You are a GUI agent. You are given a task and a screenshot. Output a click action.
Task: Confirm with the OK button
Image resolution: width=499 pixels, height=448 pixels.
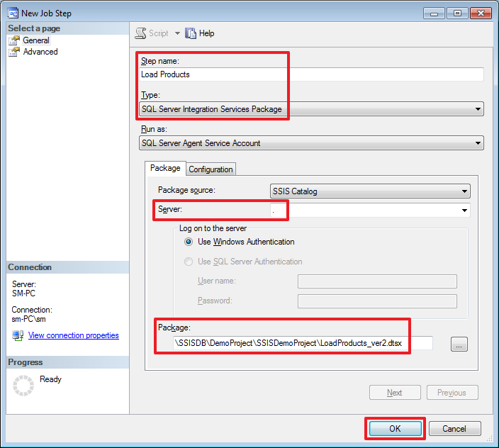pos(396,429)
